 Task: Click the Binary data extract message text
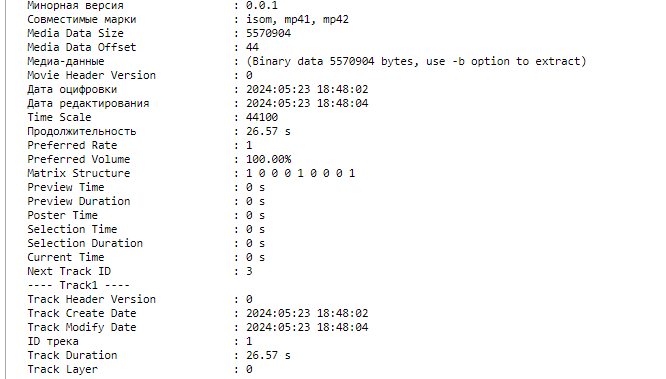(x=416, y=61)
